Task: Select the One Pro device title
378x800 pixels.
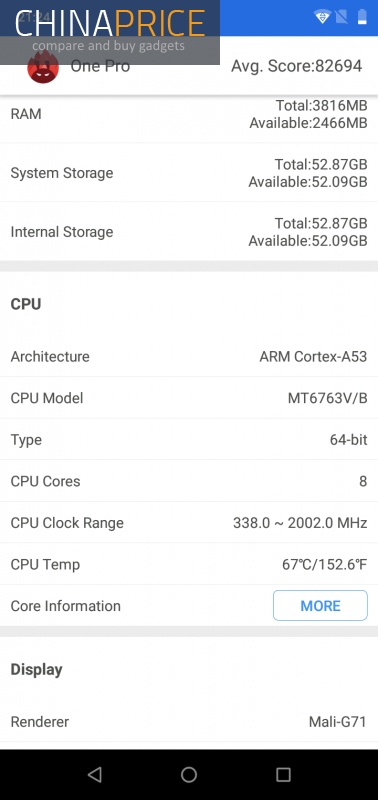Action: 100,66
